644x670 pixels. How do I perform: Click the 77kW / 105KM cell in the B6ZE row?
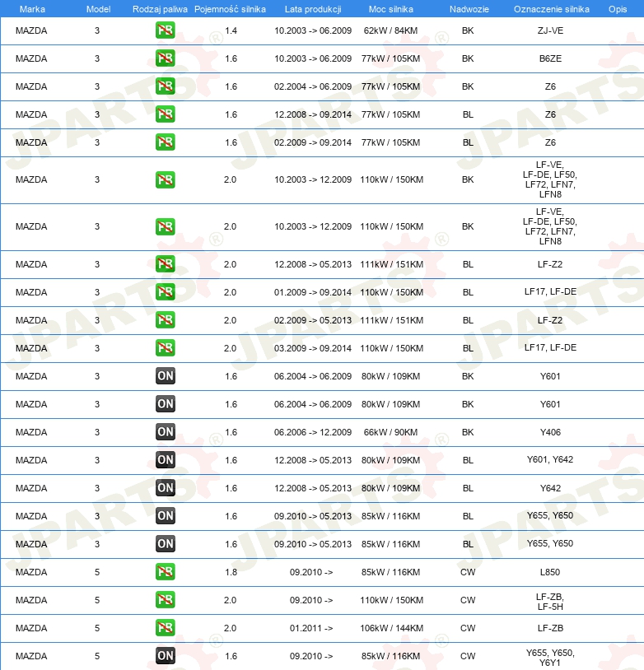pos(391,58)
